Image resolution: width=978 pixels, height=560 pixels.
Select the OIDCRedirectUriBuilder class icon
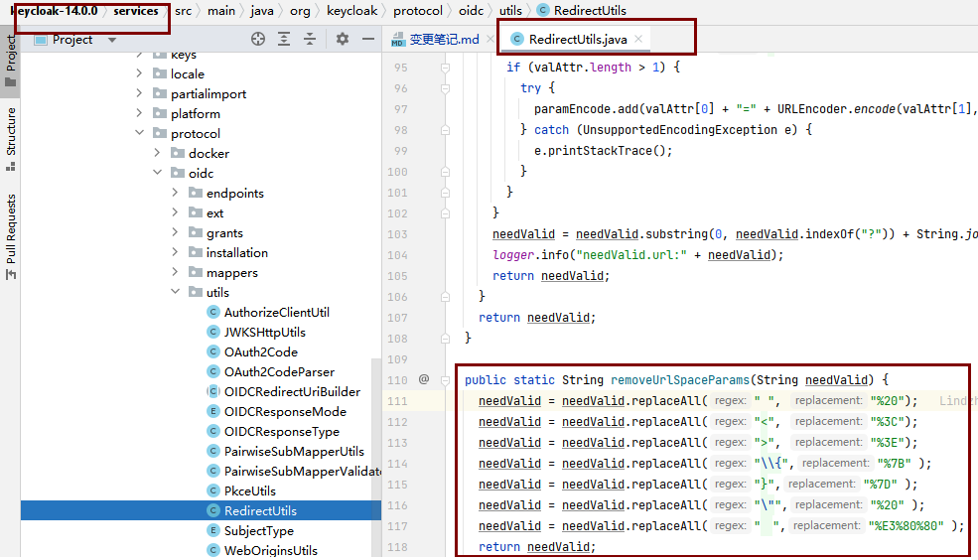[x=213, y=391]
